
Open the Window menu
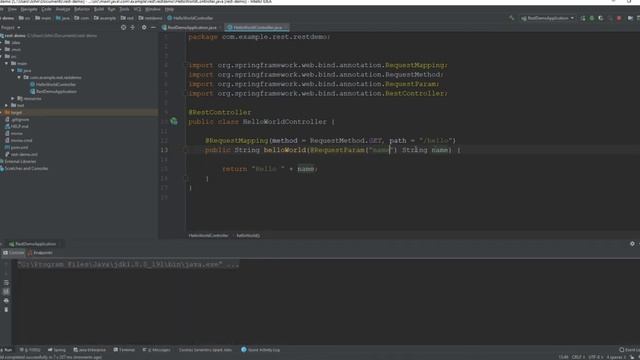(153, 9)
